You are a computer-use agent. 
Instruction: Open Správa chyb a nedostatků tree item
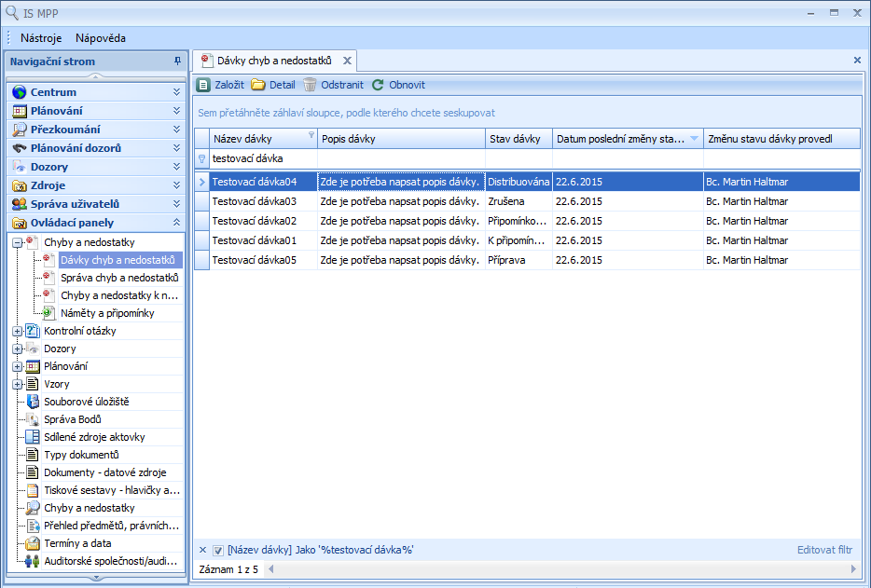point(119,278)
